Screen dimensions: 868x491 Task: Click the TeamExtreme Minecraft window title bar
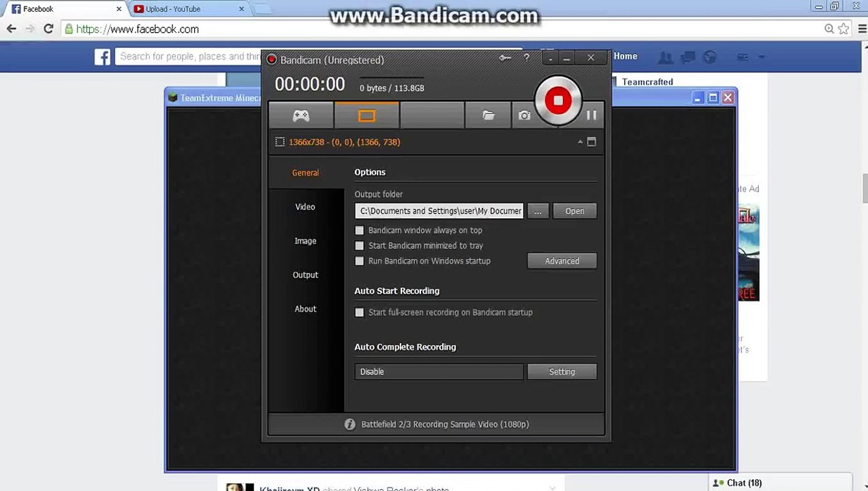[x=215, y=98]
